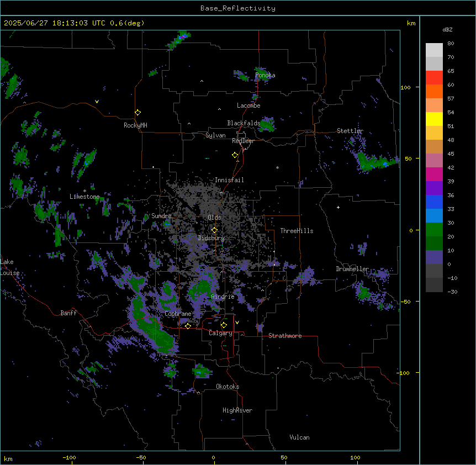Select the magenta 39-42 dBZ legend swatch
Viewport: 476px width, 465px height.
point(434,174)
